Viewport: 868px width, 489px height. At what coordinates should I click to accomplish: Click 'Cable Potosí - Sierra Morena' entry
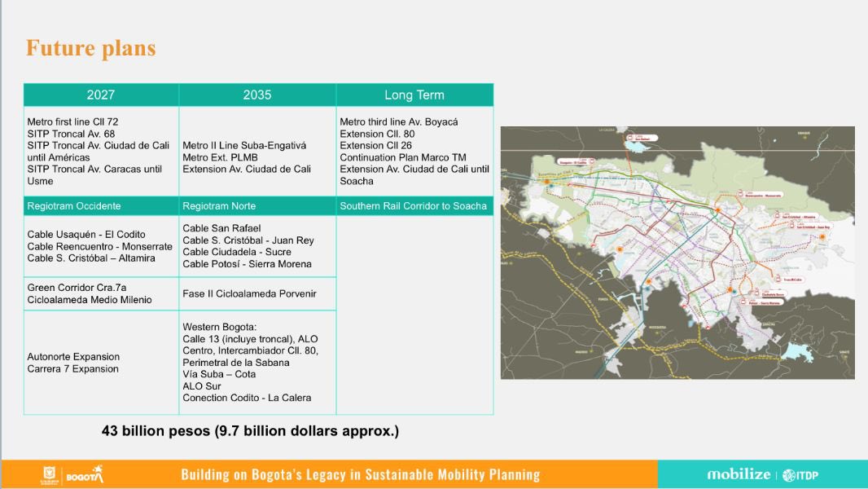click(247, 264)
